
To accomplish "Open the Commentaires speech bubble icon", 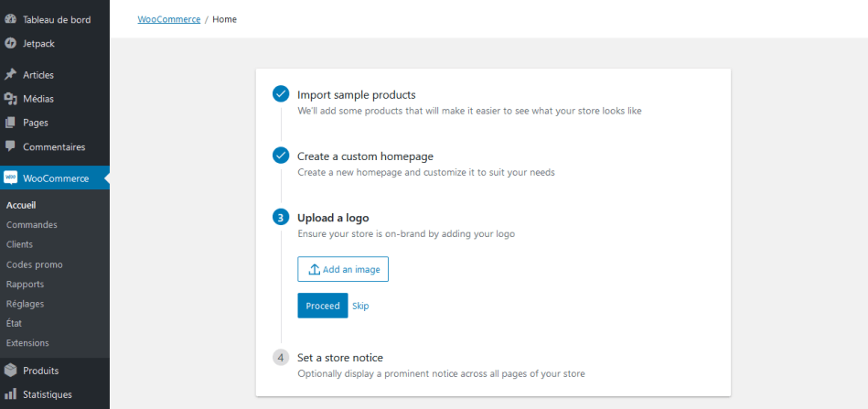I will (10, 146).
